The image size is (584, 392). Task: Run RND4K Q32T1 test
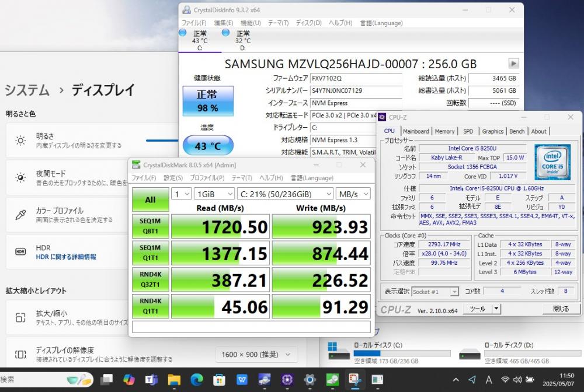pyautogui.click(x=151, y=279)
